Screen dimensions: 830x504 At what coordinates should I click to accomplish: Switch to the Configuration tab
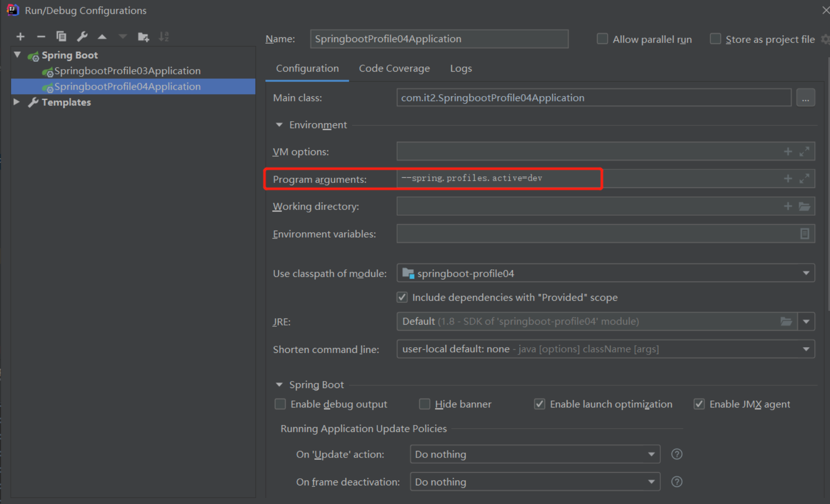tap(307, 69)
